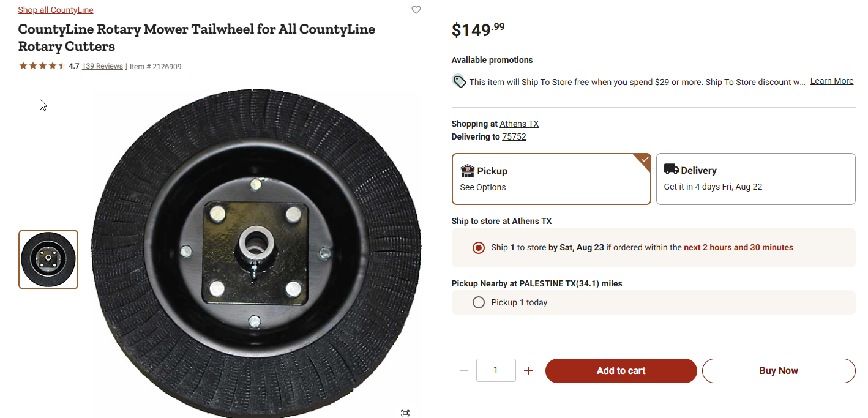Increase quantity with plus icon
This screenshot has height=418, width=868.
click(x=528, y=371)
